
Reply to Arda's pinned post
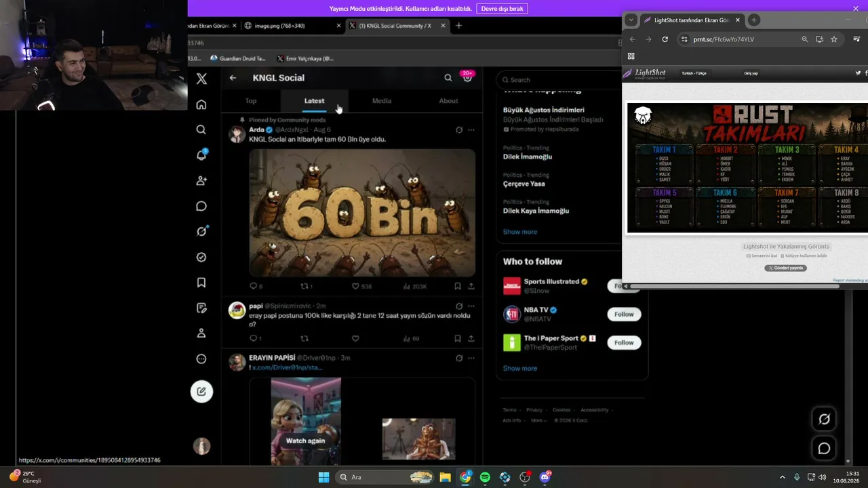tap(254, 287)
